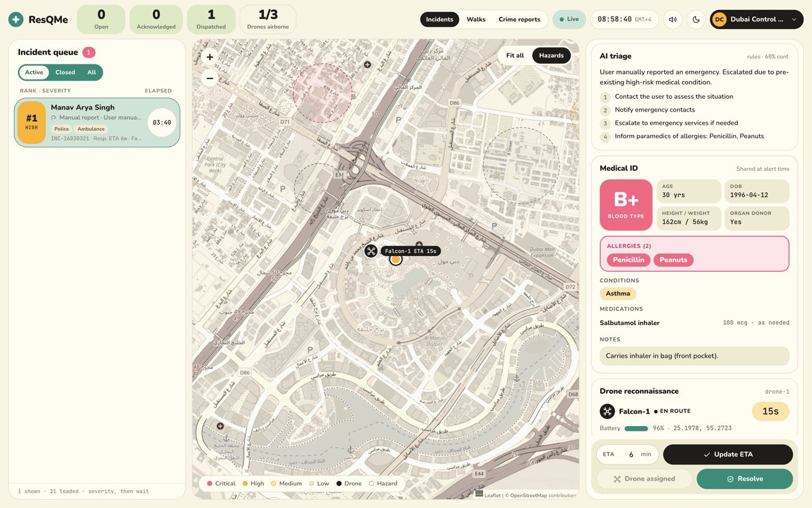Show All incidents filter

point(92,73)
